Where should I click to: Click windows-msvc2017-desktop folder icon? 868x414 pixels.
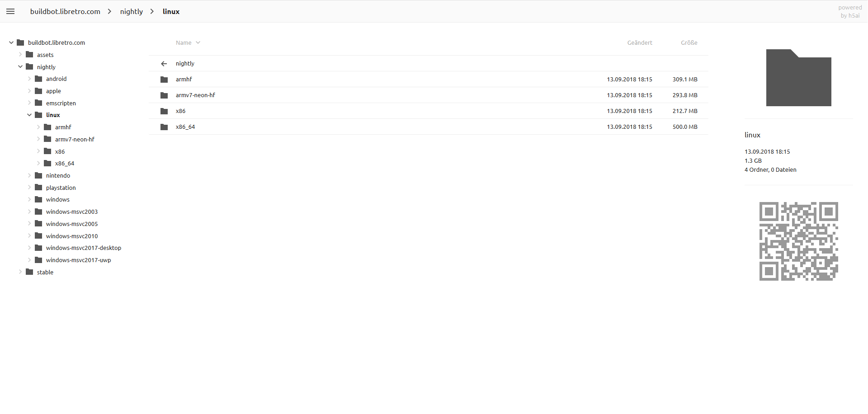point(38,248)
